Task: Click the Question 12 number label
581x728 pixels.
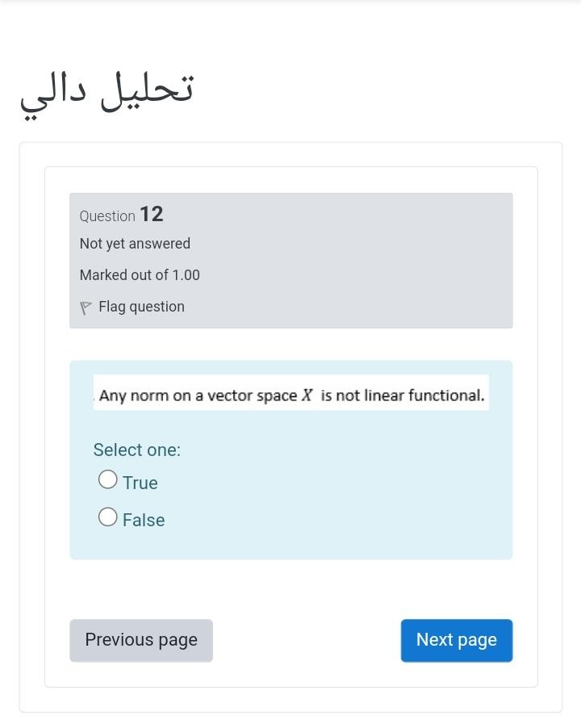Action: coord(151,214)
